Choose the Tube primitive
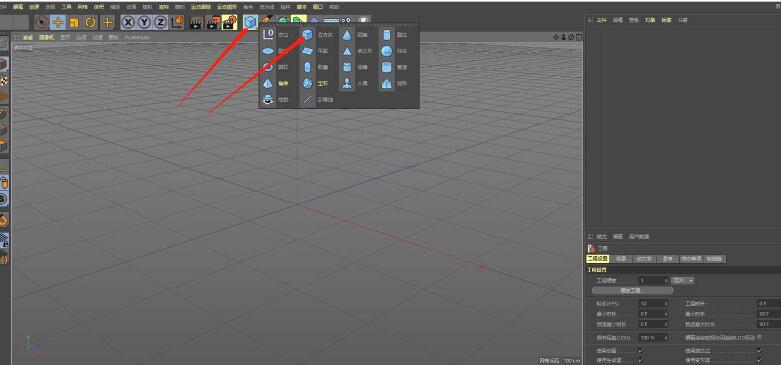Viewport: 781px width, 365px height. 387,67
